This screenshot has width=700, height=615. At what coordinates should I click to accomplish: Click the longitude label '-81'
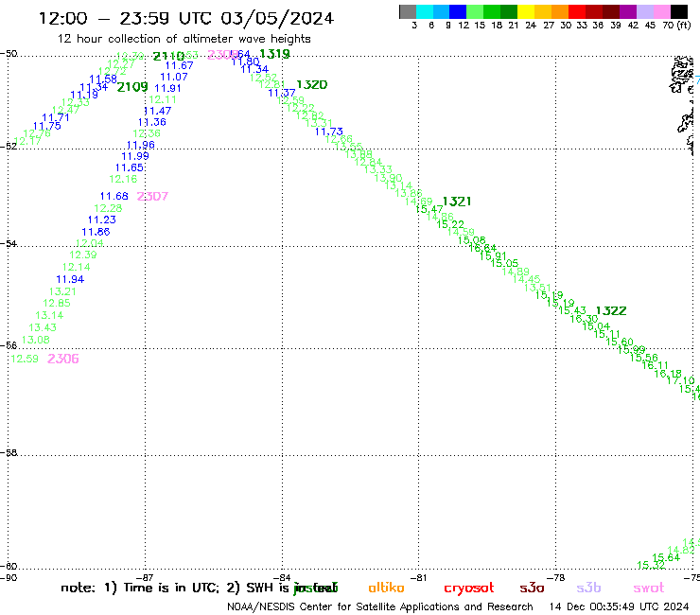point(420,577)
